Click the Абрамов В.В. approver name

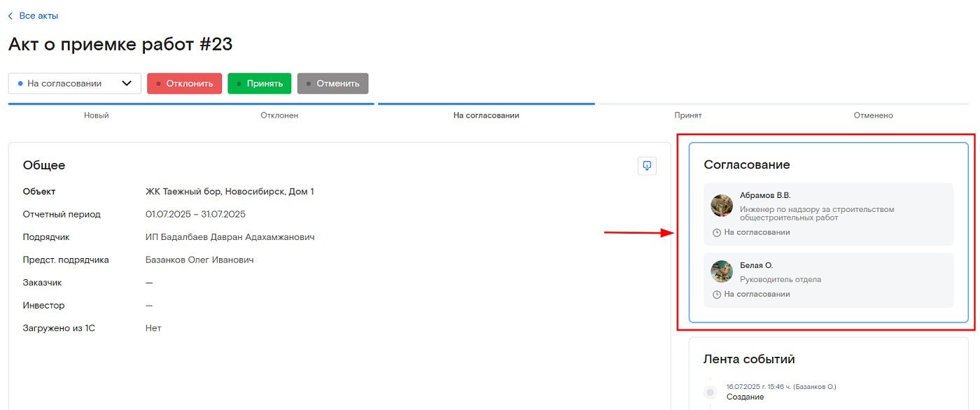[x=765, y=195]
